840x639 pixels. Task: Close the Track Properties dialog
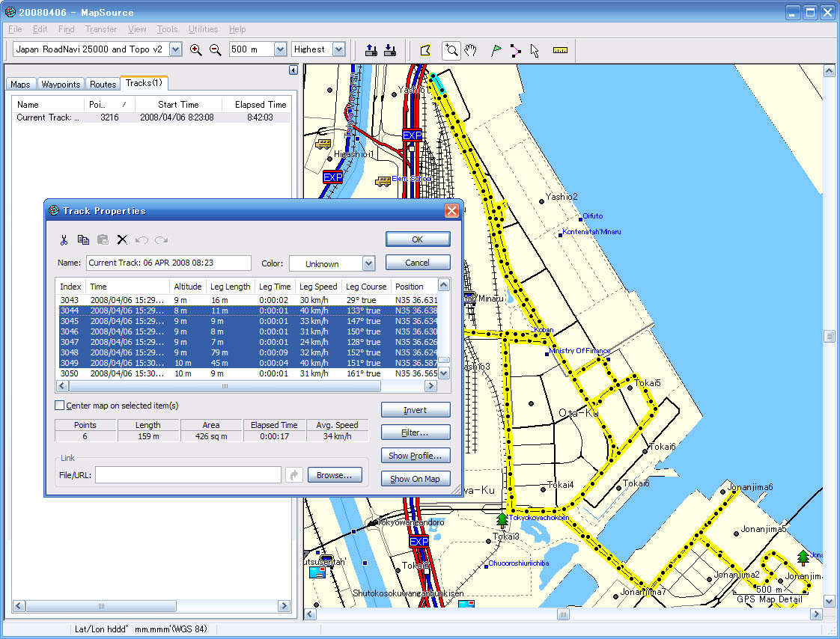pyautogui.click(x=451, y=210)
